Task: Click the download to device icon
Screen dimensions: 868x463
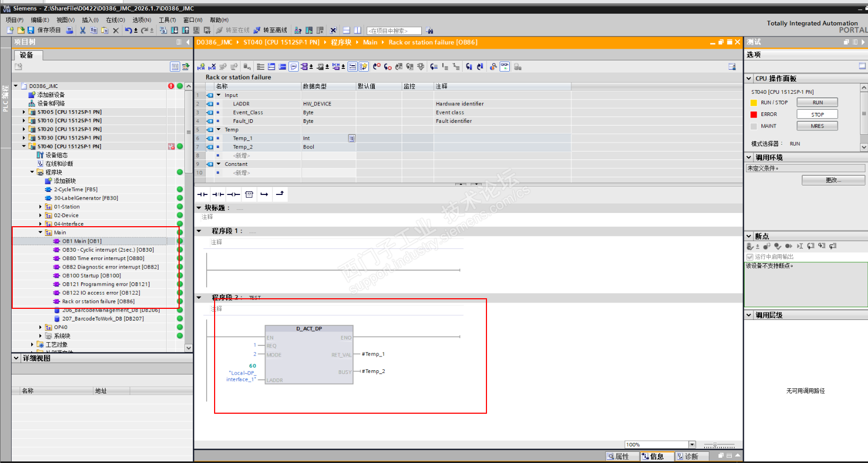Action: tap(174, 30)
